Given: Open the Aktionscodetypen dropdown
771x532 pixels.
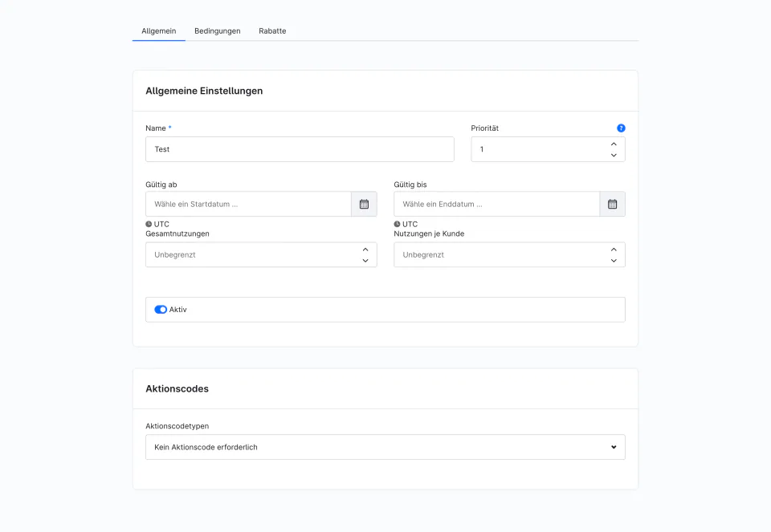Looking at the screenshot, I should [x=385, y=447].
